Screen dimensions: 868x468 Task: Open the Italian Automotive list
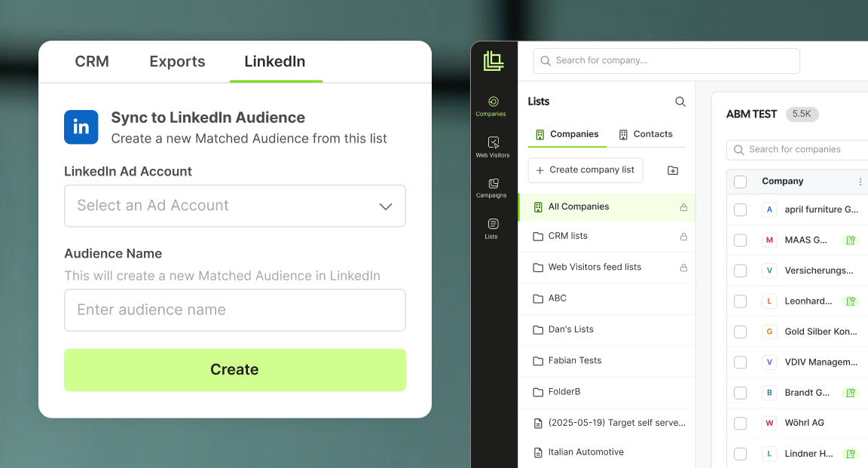(606, 452)
